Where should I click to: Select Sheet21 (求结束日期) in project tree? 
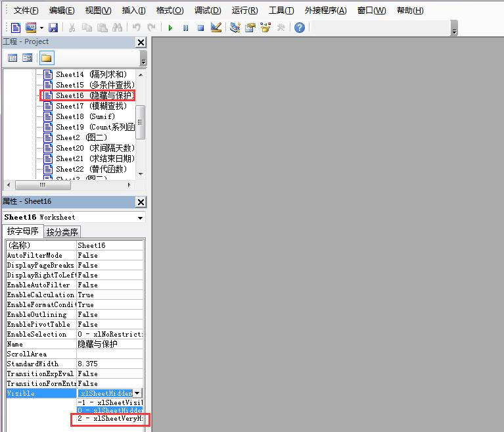pyautogui.click(x=89, y=158)
